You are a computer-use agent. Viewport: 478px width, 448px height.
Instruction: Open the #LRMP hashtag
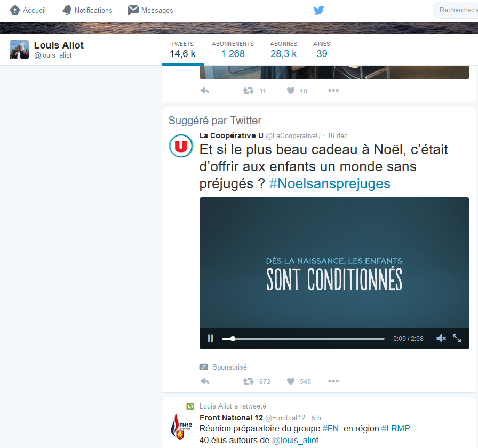point(395,429)
